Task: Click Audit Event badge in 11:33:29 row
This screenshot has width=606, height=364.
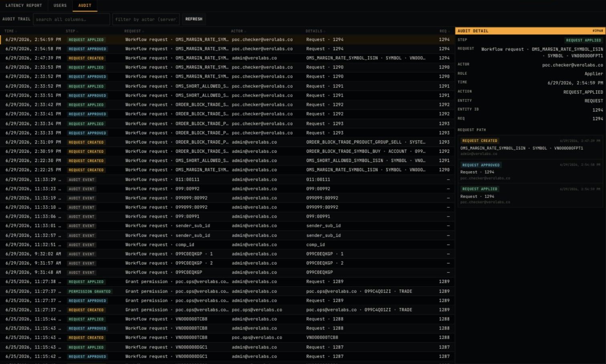Action: pos(81,180)
